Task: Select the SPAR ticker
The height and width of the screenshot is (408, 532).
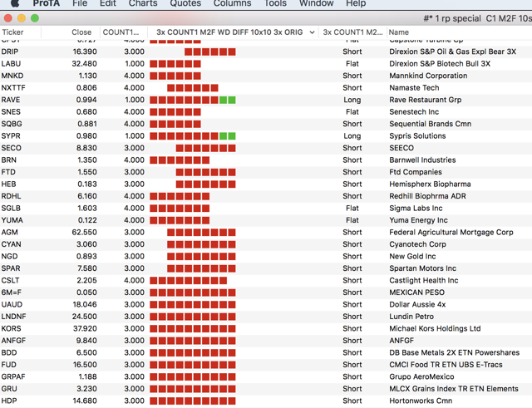Action: click(x=11, y=268)
